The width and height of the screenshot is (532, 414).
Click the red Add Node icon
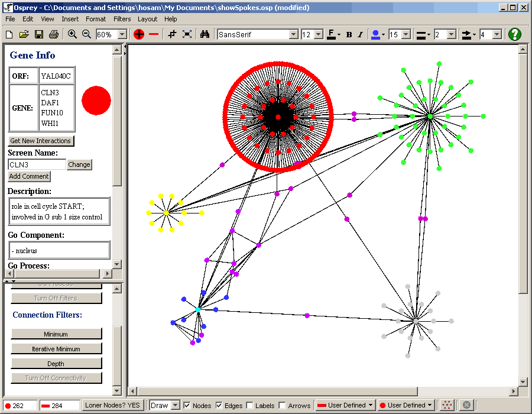coord(139,34)
